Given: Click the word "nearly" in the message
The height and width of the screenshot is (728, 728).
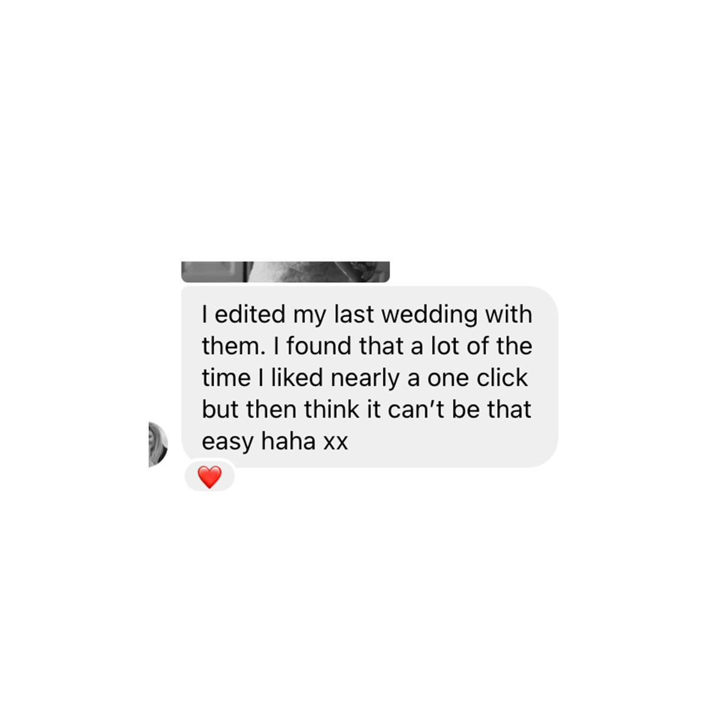Looking at the screenshot, I should [365, 379].
